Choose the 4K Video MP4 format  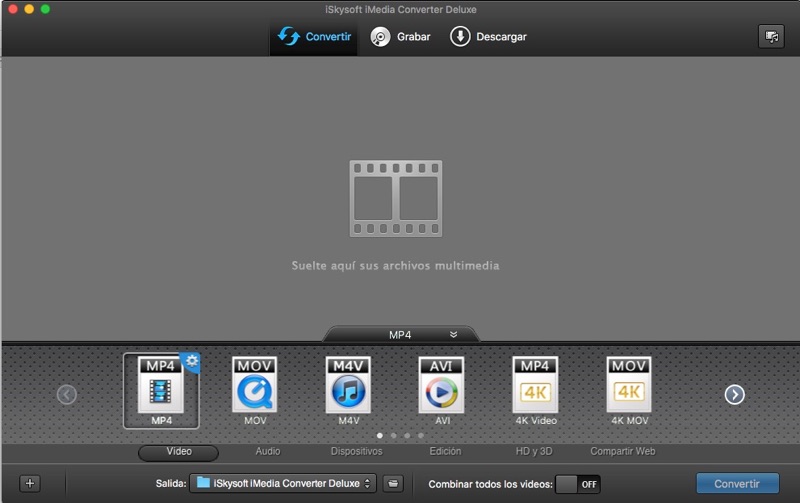point(535,385)
